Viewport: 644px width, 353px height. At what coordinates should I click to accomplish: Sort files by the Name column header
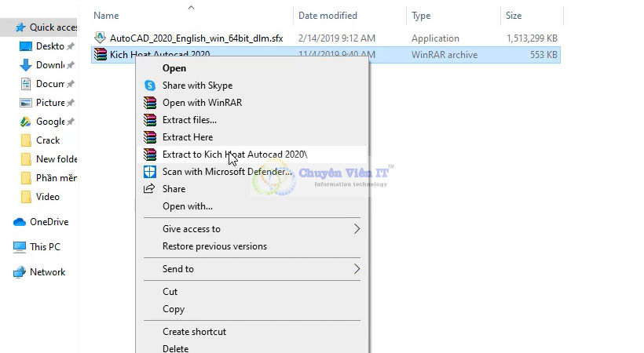click(106, 16)
